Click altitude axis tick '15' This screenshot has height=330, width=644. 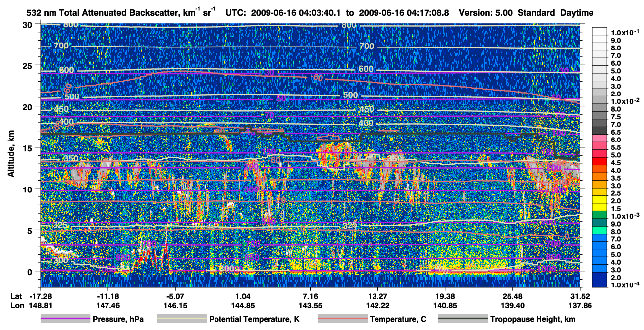(x=29, y=148)
